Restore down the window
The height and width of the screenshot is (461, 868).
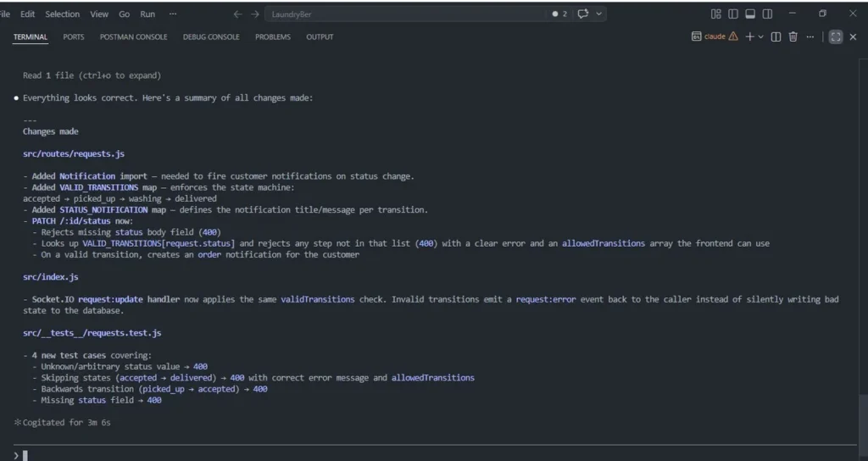tap(822, 14)
